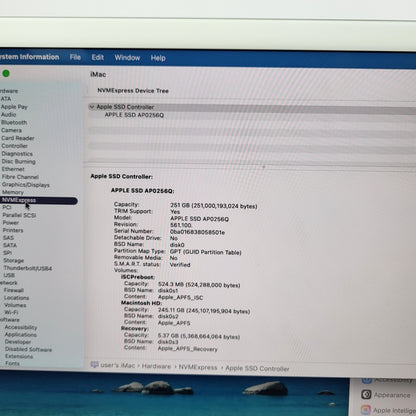The image size is (416, 416).
Task: Select Storage in the sidebar
Action: [x=14, y=260]
